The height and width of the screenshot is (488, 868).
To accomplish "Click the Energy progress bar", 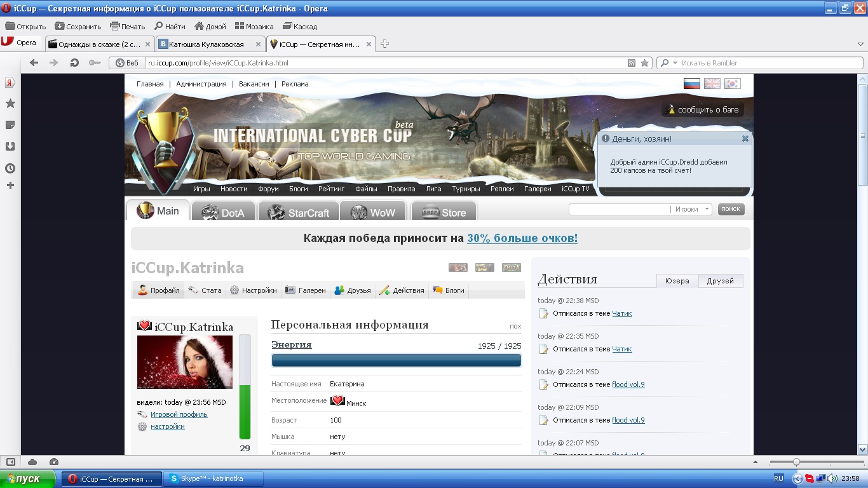I will tap(397, 360).
